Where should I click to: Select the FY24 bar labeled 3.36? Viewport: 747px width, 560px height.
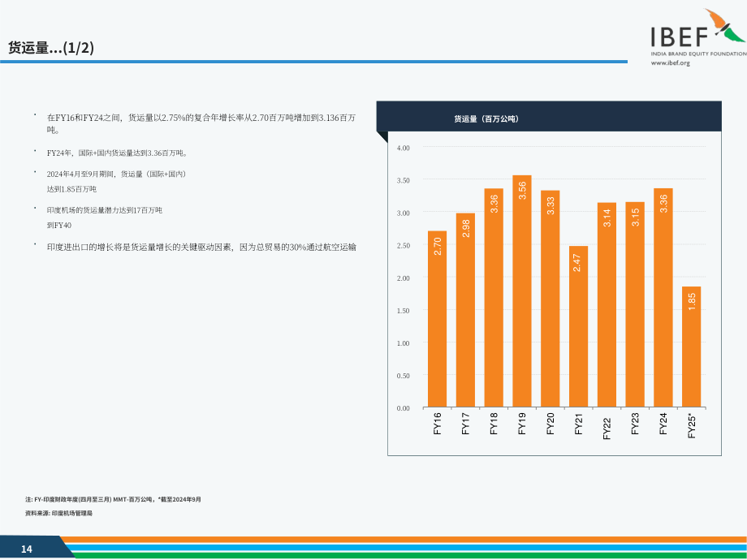point(663,298)
